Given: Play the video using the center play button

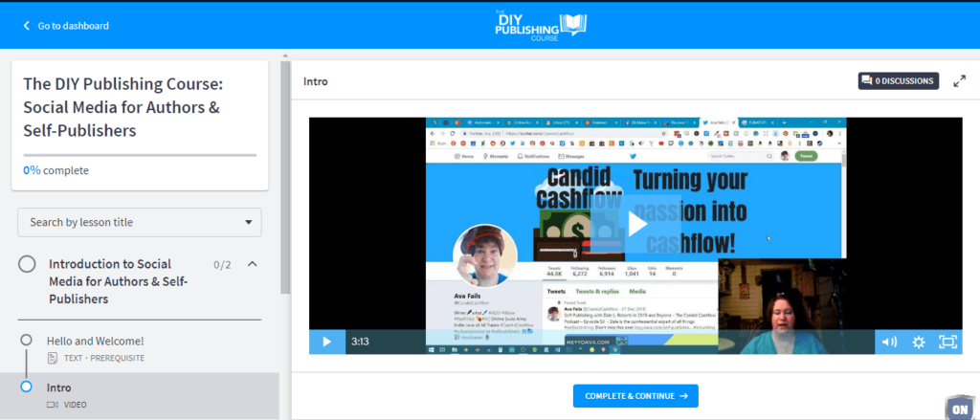Looking at the screenshot, I should click(636, 225).
